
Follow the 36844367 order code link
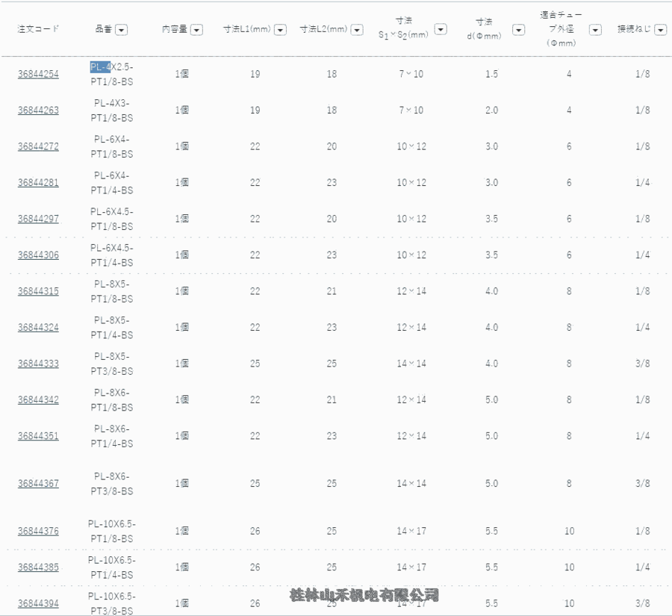point(38,484)
